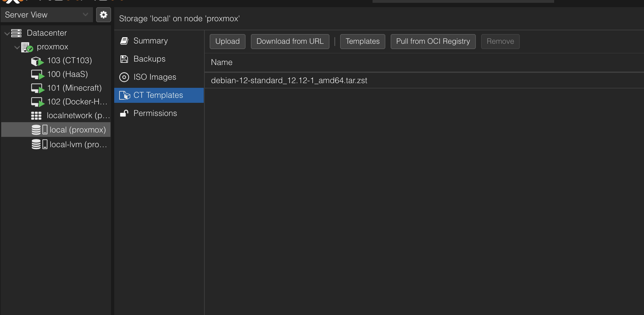Click the localnetwork grid icon

tap(36, 116)
